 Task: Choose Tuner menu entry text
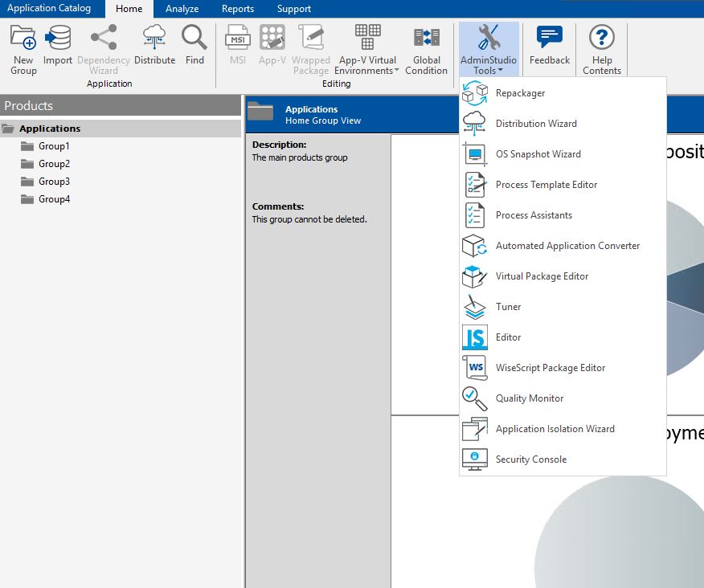coord(508,307)
